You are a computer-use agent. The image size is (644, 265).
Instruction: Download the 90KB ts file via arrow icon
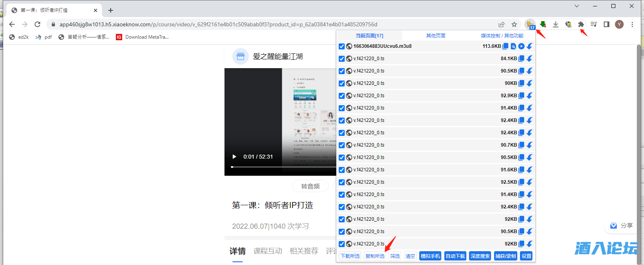tap(529, 83)
